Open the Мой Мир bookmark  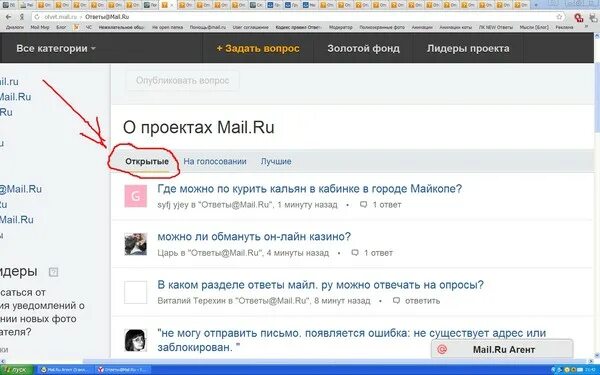click(x=40, y=27)
